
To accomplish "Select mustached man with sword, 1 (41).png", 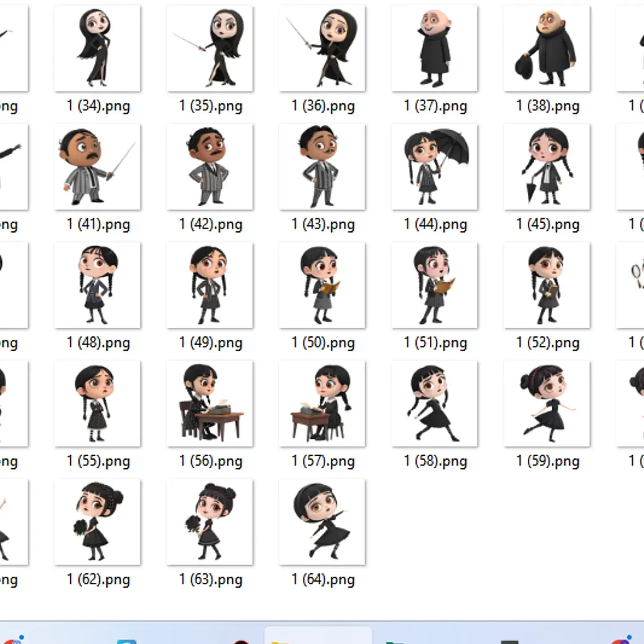I will click(x=97, y=167).
